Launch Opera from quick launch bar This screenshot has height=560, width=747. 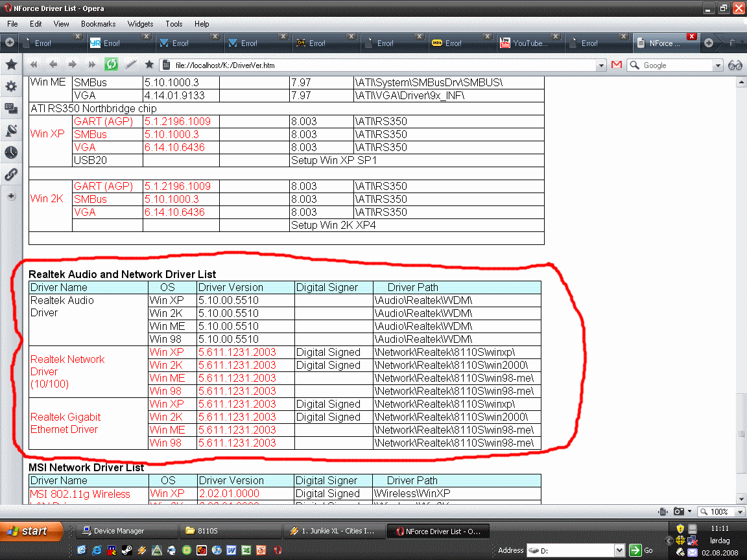pyautogui.click(x=278, y=550)
